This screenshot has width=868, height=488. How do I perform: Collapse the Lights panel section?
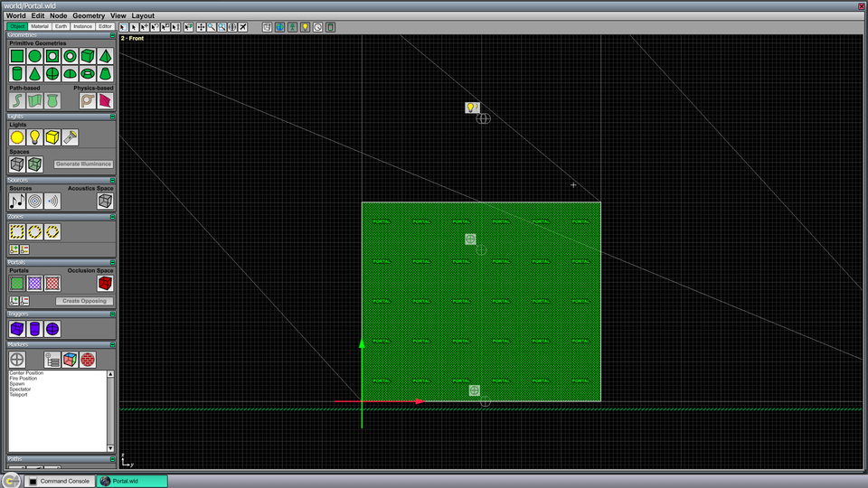(x=112, y=117)
